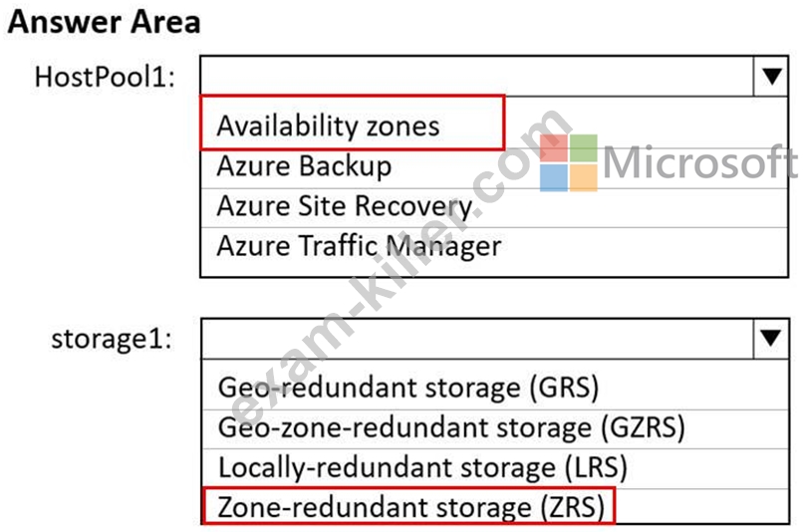Open the HostPool1 dropdown arrow
The image size is (803, 532).
click(771, 77)
